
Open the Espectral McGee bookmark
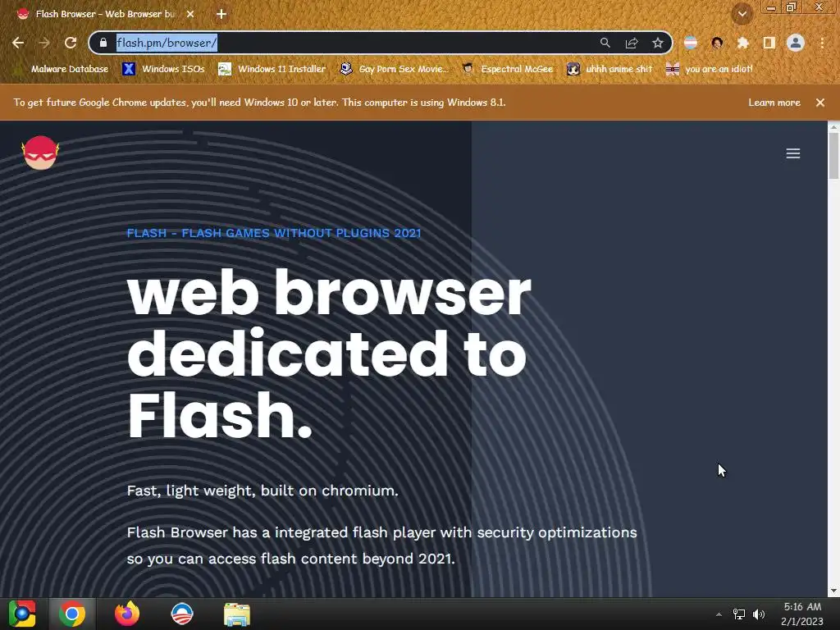[507, 69]
